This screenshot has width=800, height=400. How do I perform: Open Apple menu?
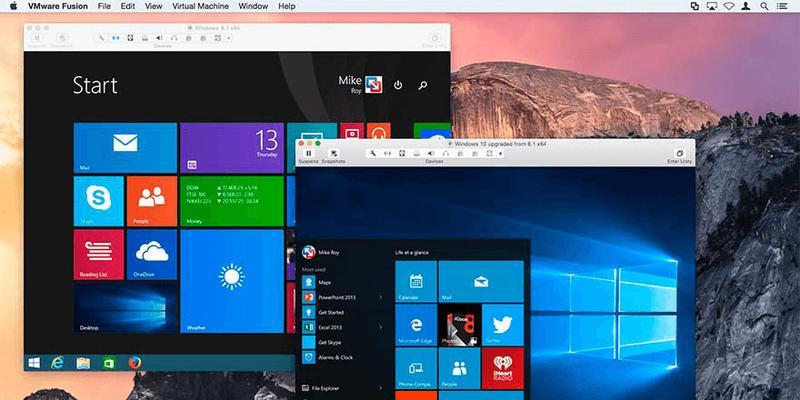coord(13,6)
